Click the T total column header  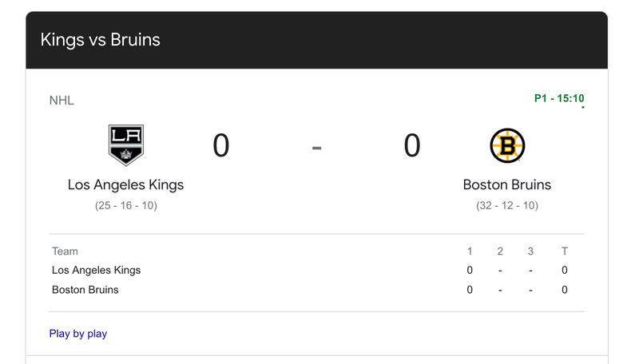point(565,251)
